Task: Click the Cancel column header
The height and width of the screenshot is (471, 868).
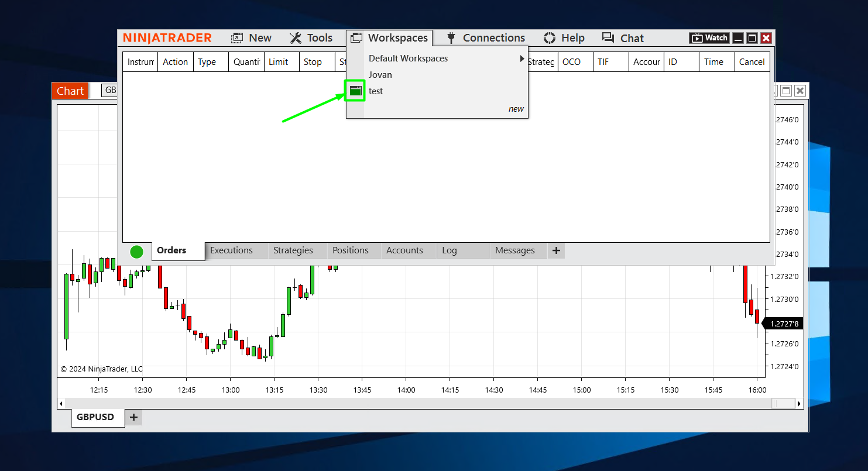Action: (x=752, y=62)
